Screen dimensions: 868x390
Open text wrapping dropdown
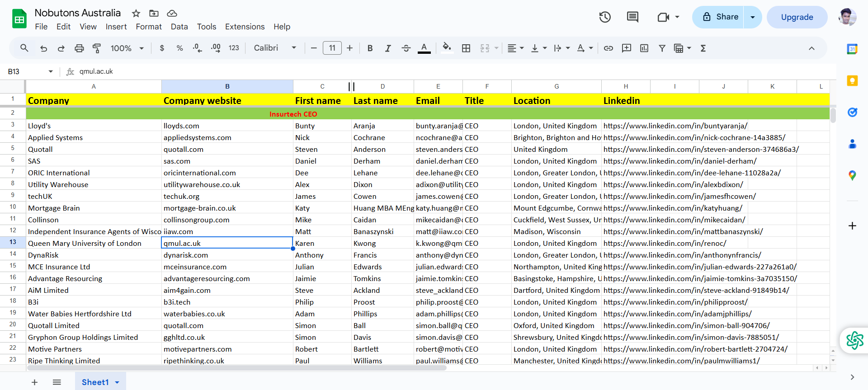(x=562, y=48)
